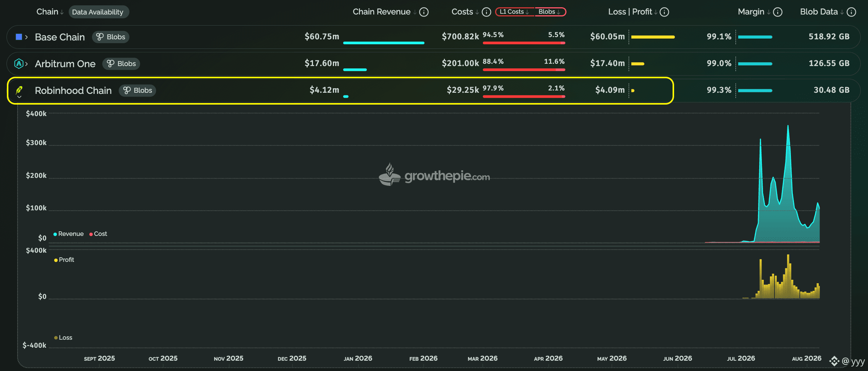The width and height of the screenshot is (868, 371).
Task: Click the Robinhood Chain margin bar
Action: pos(755,90)
